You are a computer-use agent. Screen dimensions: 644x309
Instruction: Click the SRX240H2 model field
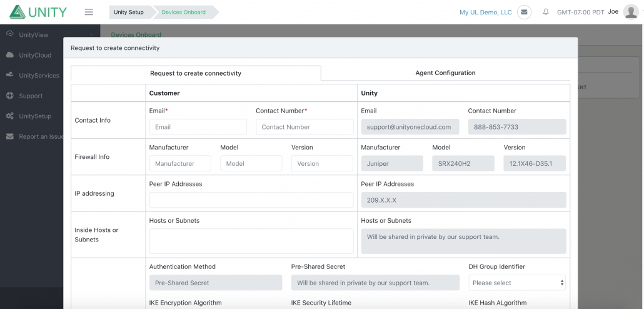[463, 163]
